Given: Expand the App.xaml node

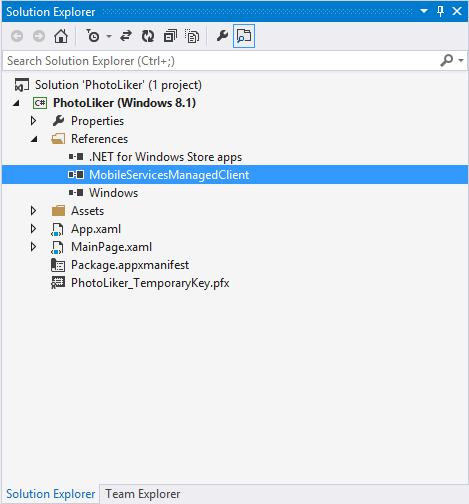Looking at the screenshot, I should click(x=33, y=229).
